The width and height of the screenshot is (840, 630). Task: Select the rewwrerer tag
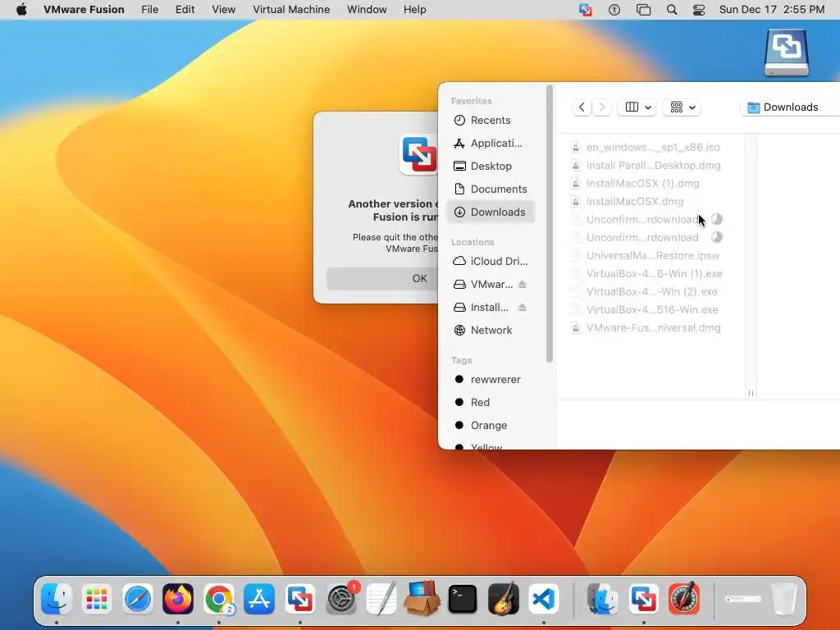tap(491, 379)
